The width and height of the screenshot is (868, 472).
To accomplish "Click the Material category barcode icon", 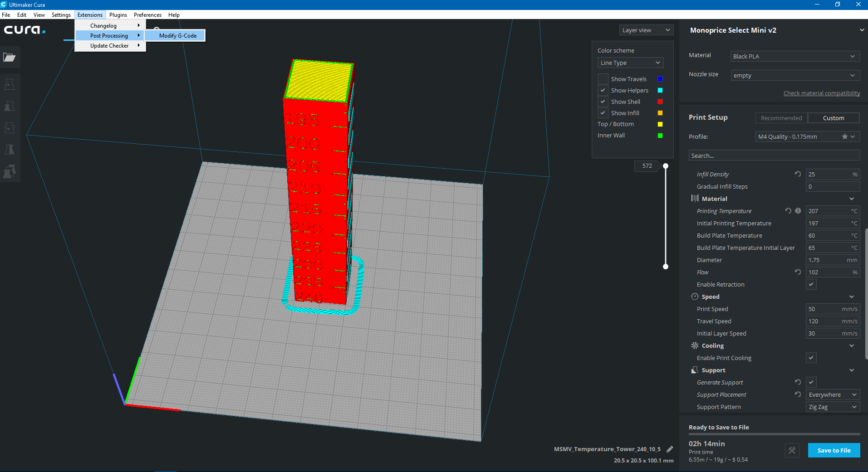I will click(x=695, y=199).
